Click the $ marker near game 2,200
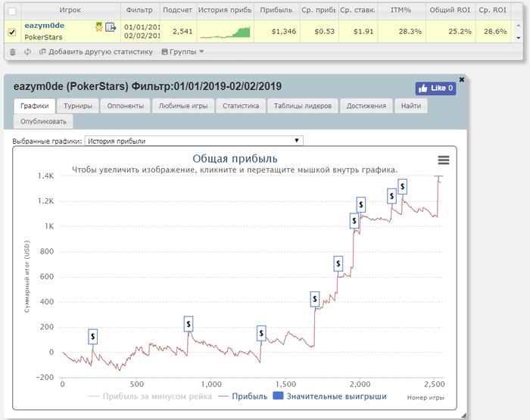530x420 pixels. pos(391,196)
